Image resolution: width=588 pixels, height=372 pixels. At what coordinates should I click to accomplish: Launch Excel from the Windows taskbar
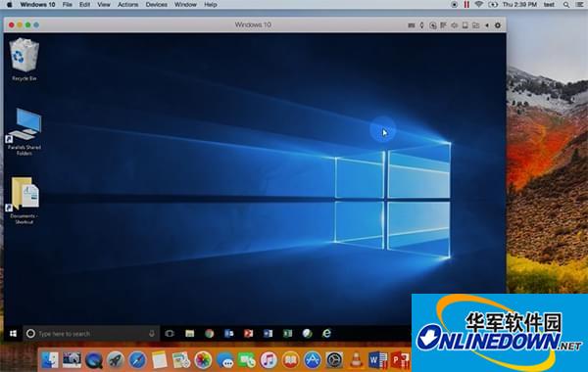pos(287,334)
